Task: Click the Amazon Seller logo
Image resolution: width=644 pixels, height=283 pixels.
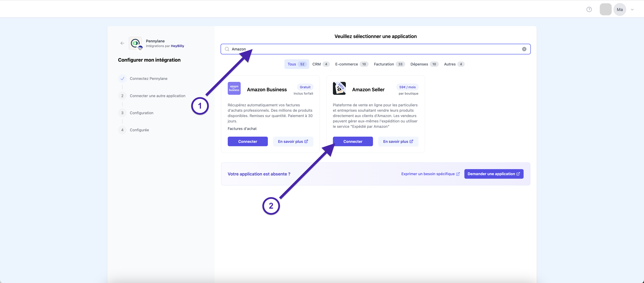Action: click(339, 88)
